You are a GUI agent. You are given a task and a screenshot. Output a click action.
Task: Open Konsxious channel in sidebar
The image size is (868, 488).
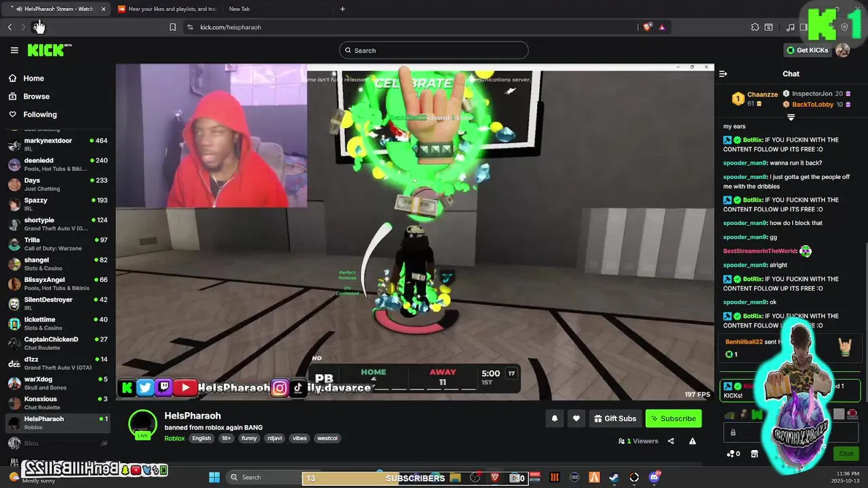click(x=58, y=403)
